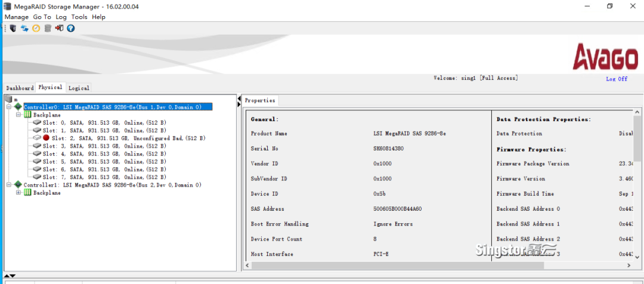644x284 pixels.
Task: Click the Product Name value LSI MegaRAID SAS 9286-8e
Action: (x=410, y=134)
